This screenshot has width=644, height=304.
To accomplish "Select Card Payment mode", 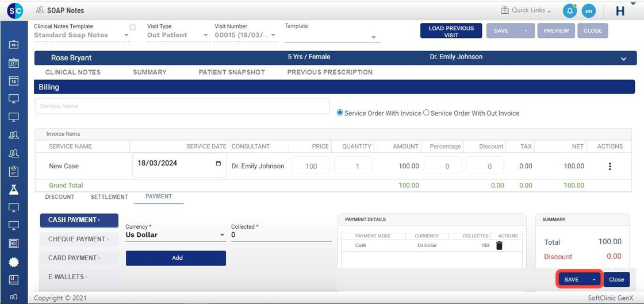I will coord(79,258).
